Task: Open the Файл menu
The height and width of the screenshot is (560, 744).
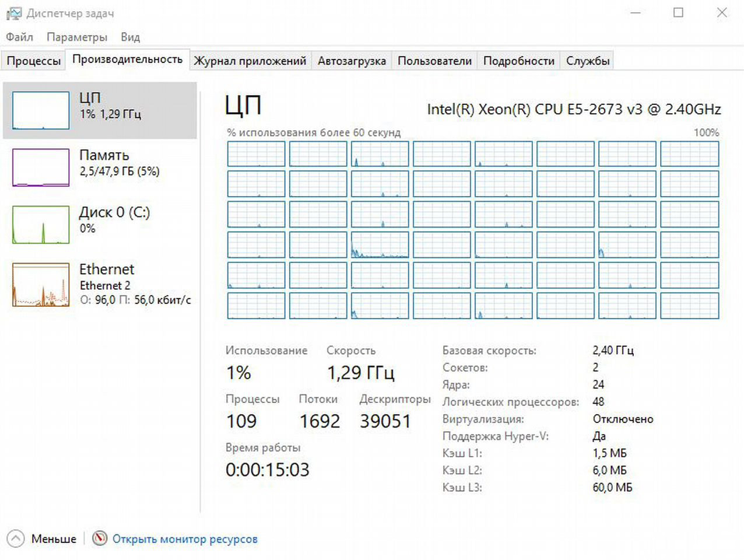Action: pyautogui.click(x=19, y=37)
